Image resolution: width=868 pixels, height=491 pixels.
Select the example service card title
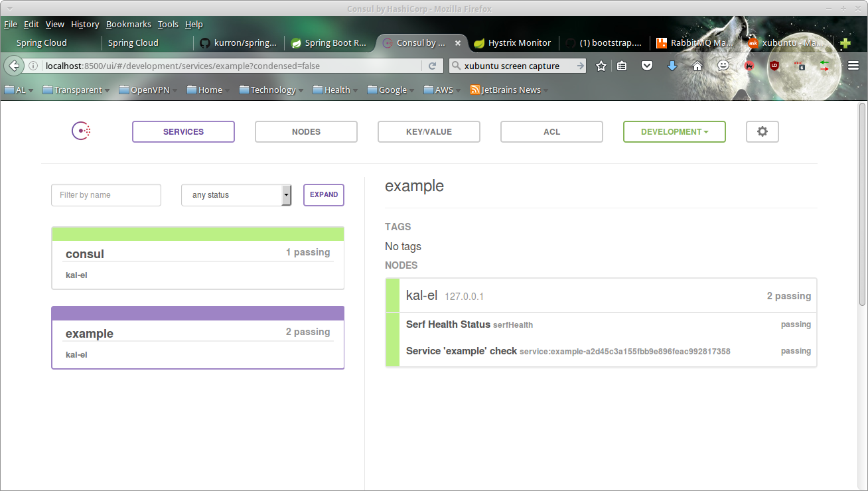[x=90, y=334]
